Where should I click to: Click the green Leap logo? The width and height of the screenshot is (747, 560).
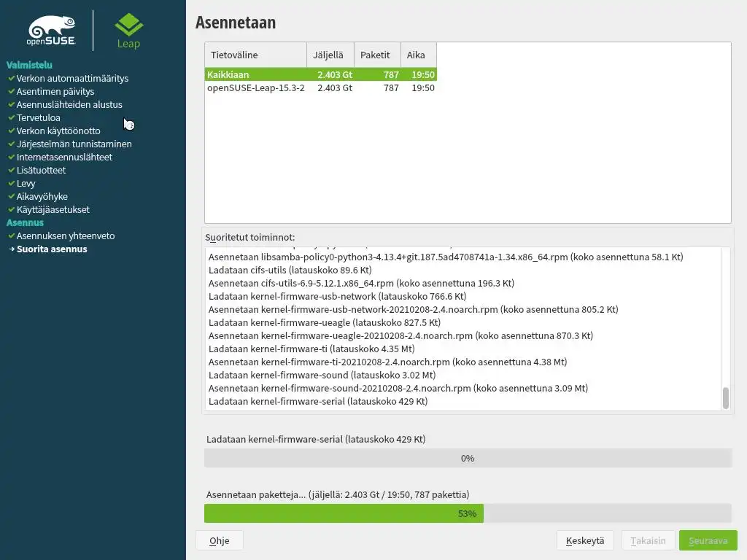(x=128, y=31)
